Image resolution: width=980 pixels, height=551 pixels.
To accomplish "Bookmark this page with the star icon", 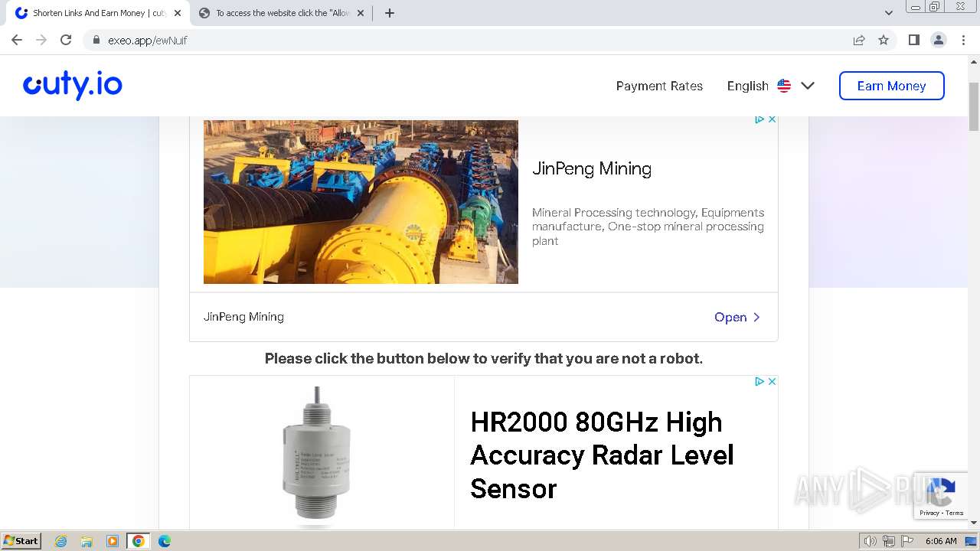I will point(884,40).
